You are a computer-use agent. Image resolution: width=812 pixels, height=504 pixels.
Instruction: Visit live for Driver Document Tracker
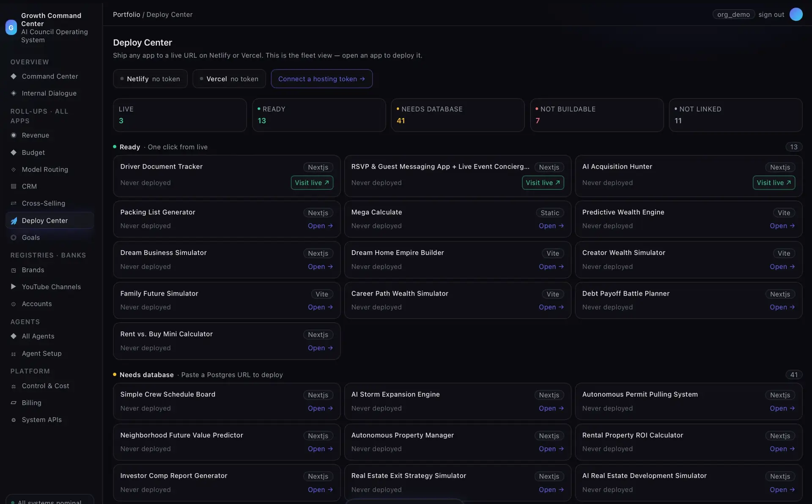coord(312,183)
